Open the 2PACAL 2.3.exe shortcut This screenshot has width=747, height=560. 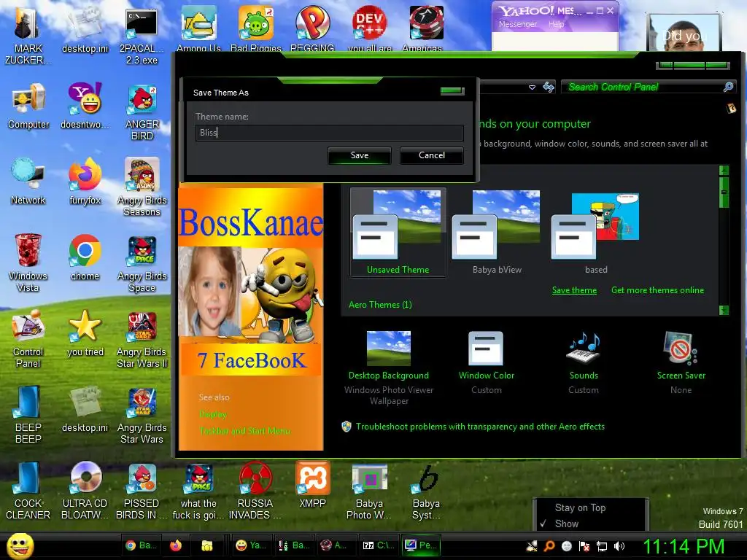[x=142, y=36]
